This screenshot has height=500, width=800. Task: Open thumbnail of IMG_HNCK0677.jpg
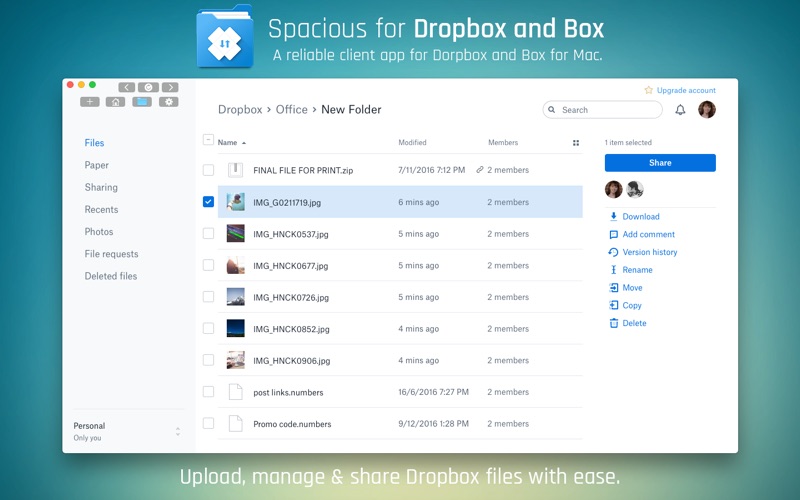pos(235,265)
